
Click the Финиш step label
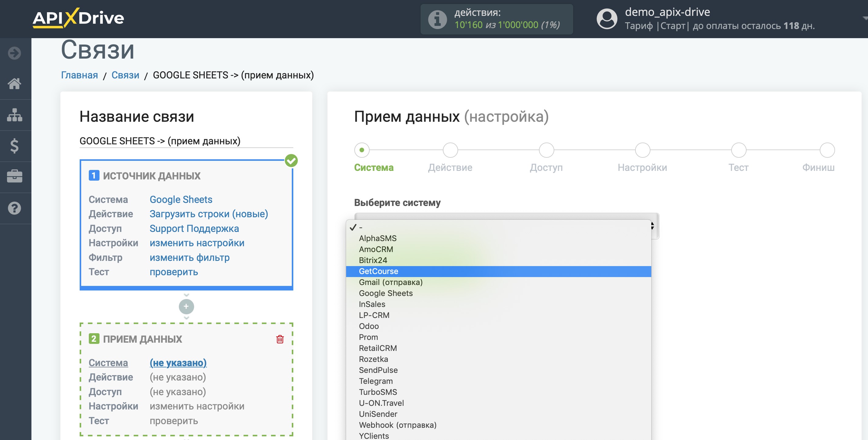(818, 168)
